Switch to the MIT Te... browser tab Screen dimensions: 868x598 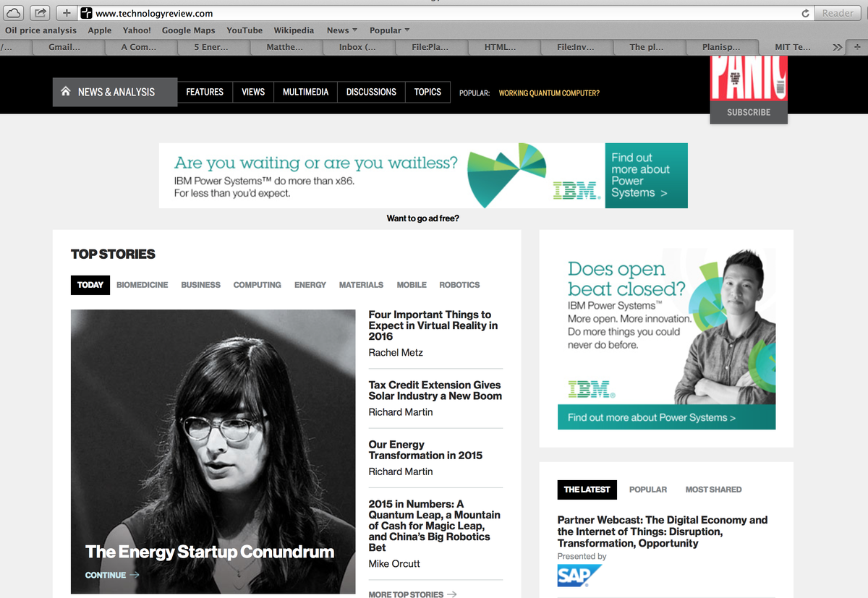pos(793,47)
